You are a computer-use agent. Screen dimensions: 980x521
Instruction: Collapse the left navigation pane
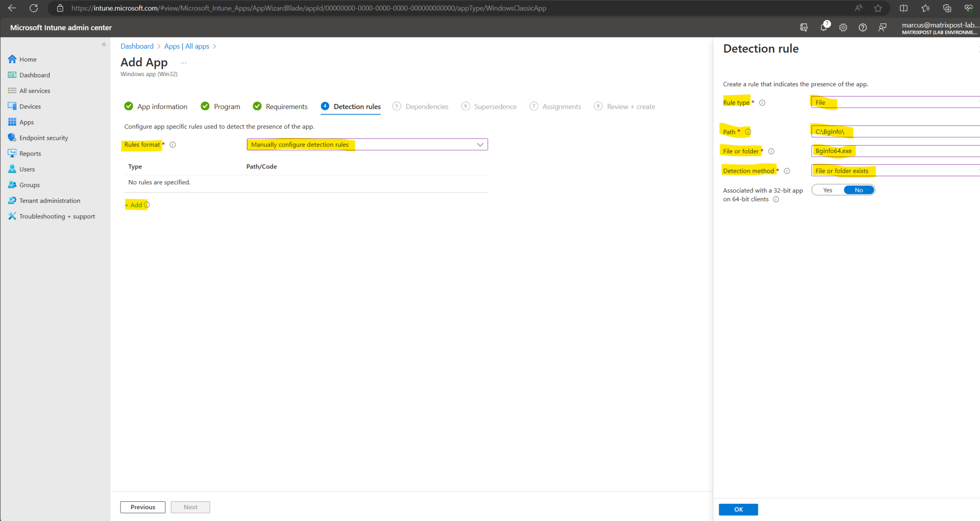(x=104, y=44)
